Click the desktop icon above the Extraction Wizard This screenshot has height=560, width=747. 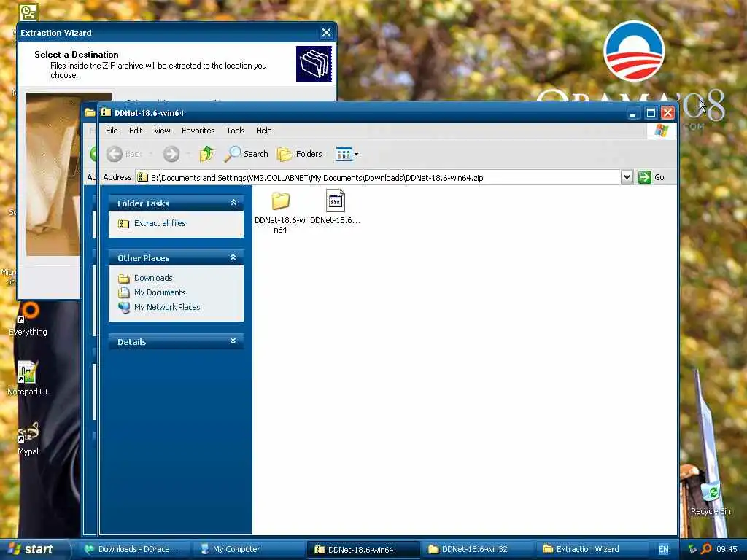[x=28, y=12]
